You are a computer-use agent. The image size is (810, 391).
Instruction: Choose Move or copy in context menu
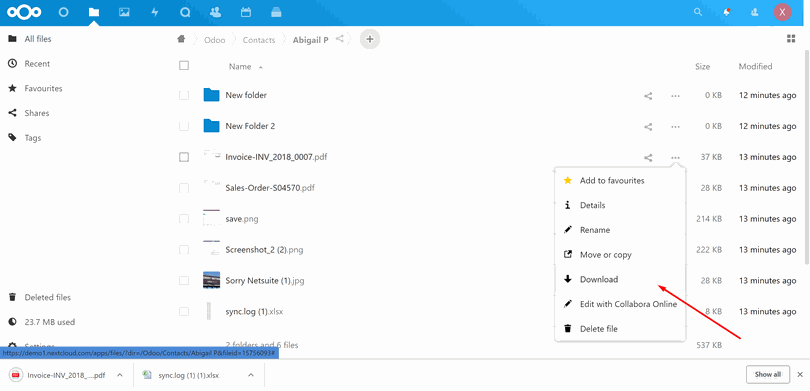(x=620, y=255)
